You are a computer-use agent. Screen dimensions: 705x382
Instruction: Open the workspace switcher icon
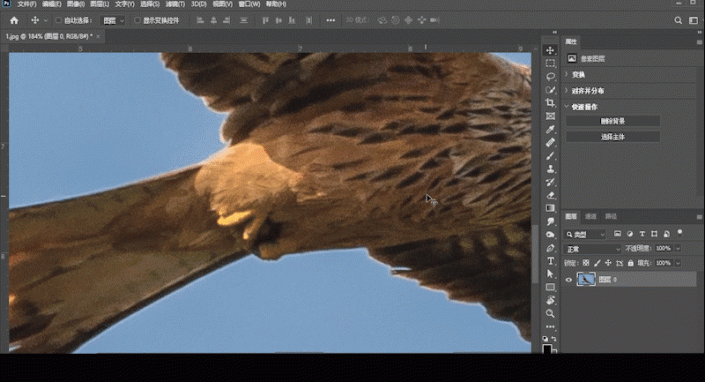(x=693, y=20)
